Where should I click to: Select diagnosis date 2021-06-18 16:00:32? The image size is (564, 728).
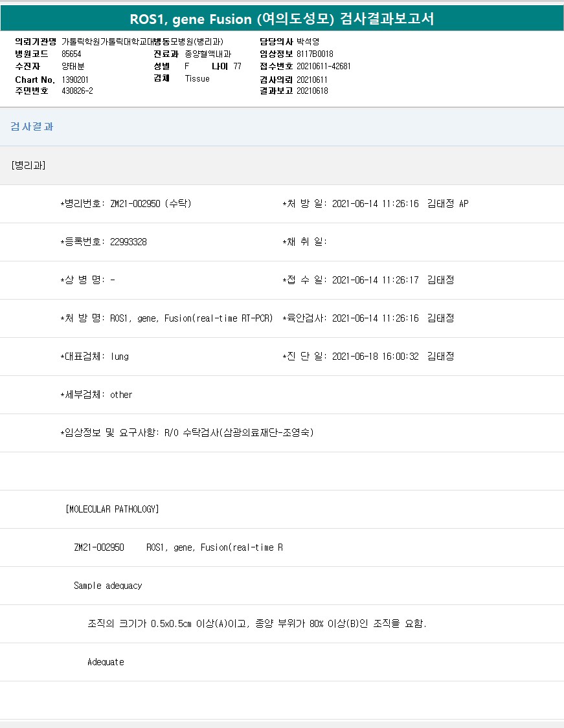(376, 357)
